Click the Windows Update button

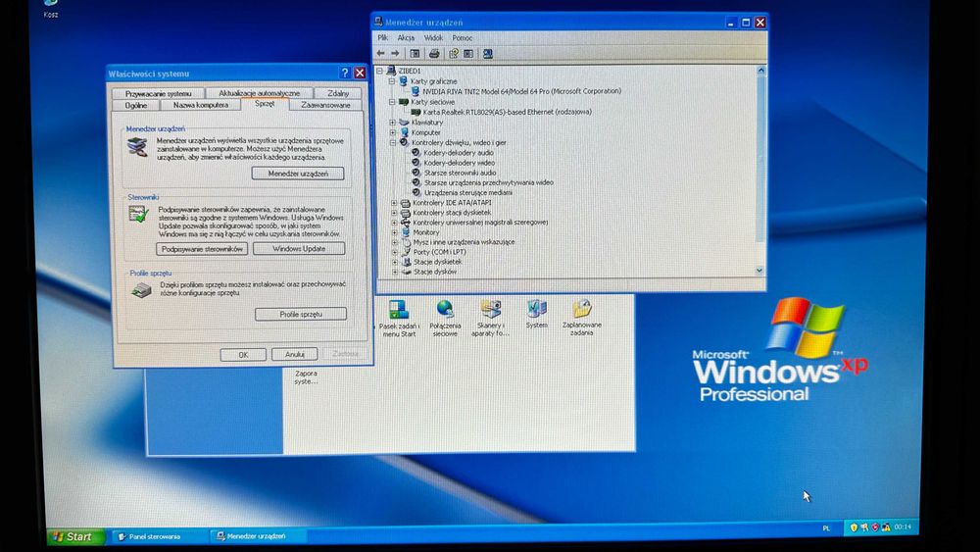pyautogui.click(x=299, y=249)
